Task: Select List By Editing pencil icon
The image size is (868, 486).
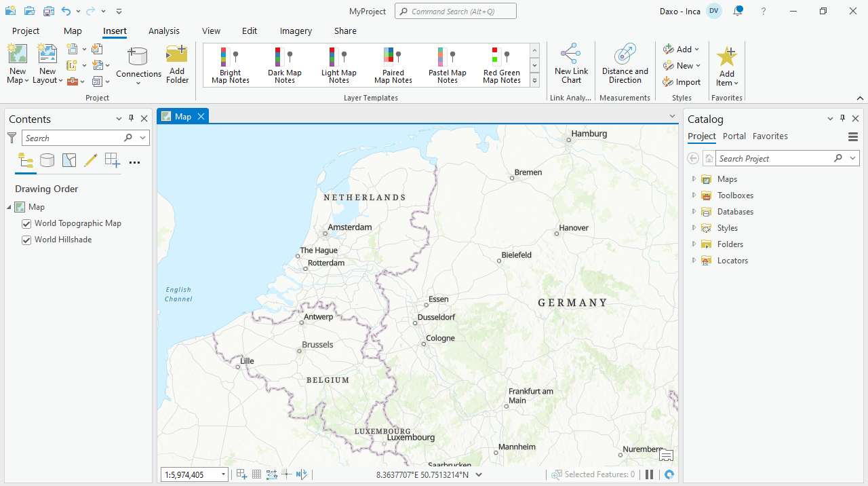Action: pyautogui.click(x=91, y=161)
